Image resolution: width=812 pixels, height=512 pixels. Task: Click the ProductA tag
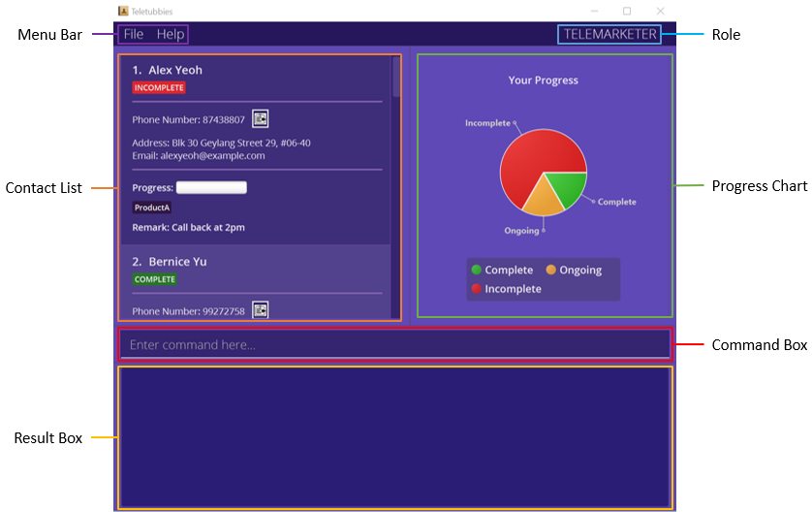pyautogui.click(x=152, y=208)
